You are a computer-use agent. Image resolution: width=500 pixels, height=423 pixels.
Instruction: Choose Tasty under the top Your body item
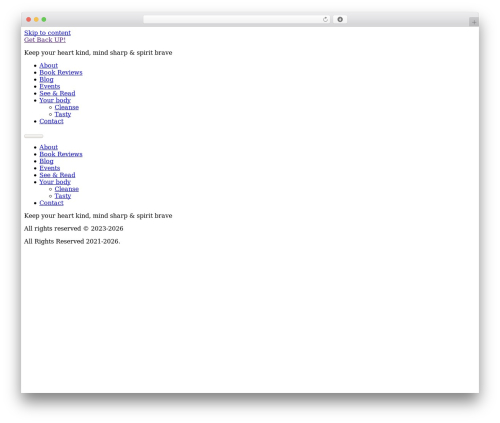pos(63,114)
